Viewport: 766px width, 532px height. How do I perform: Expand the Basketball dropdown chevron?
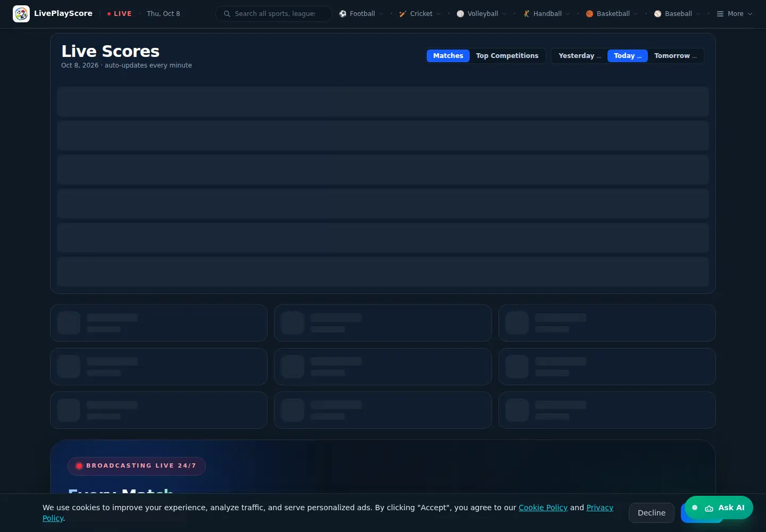(636, 14)
